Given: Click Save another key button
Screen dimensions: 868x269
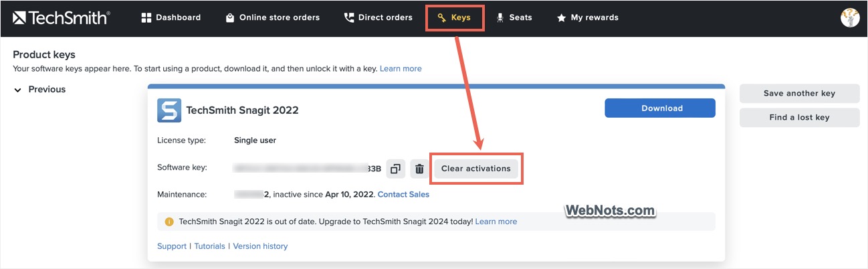Looking at the screenshot, I should pos(799,94).
